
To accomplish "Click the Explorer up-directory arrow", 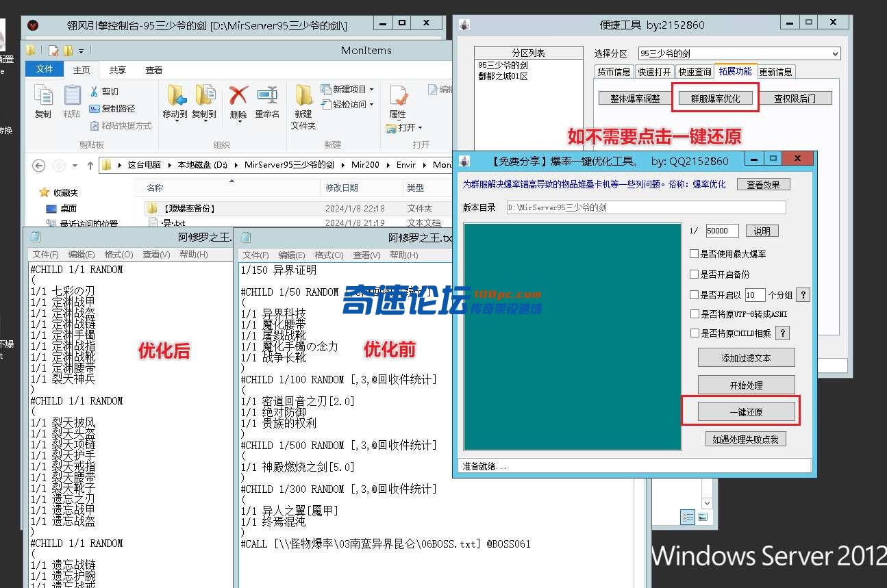I will 90,165.
